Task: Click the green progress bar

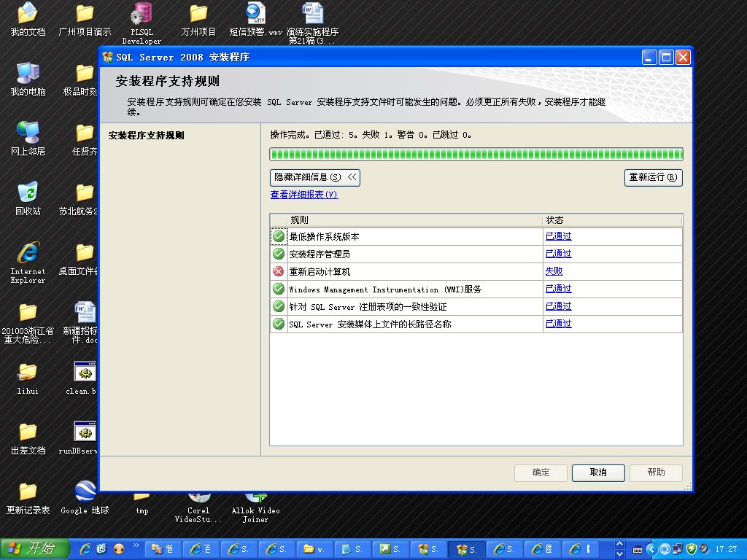Action: pyautogui.click(x=476, y=154)
